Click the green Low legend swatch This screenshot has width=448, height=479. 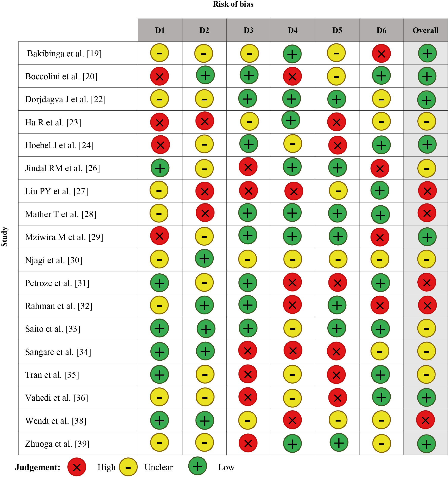tap(197, 466)
